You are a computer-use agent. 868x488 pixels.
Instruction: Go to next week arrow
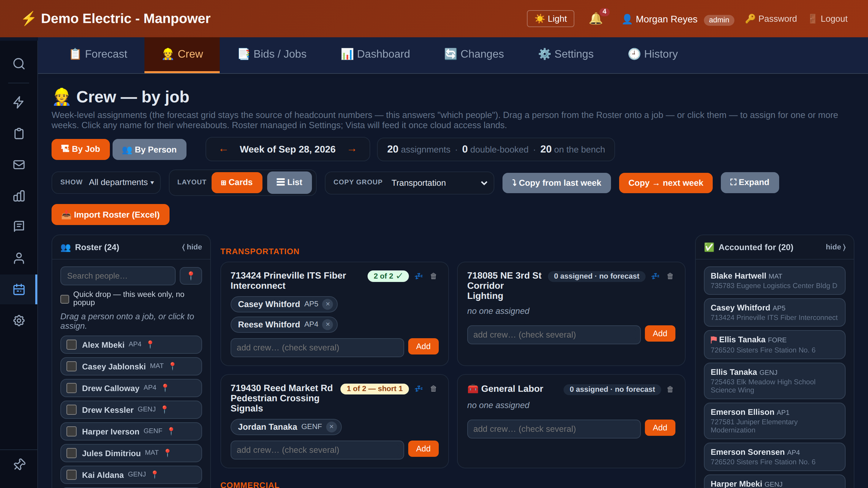(352, 150)
